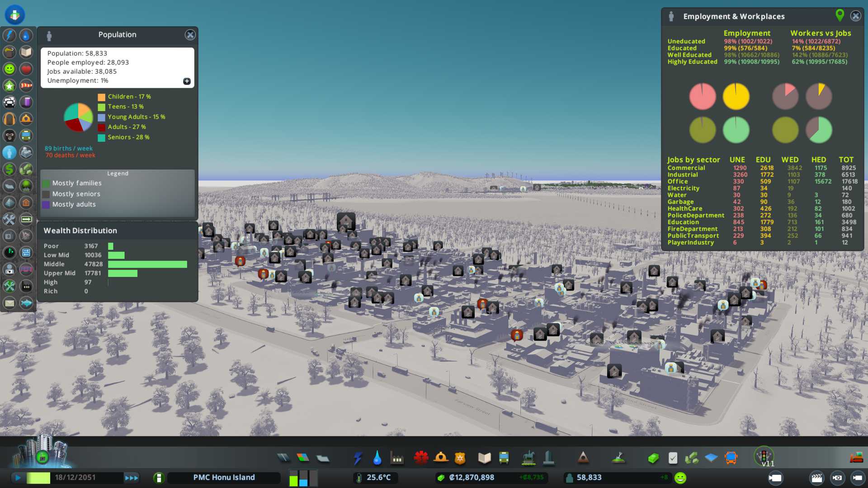Click the green location pin icon

pos(840,15)
